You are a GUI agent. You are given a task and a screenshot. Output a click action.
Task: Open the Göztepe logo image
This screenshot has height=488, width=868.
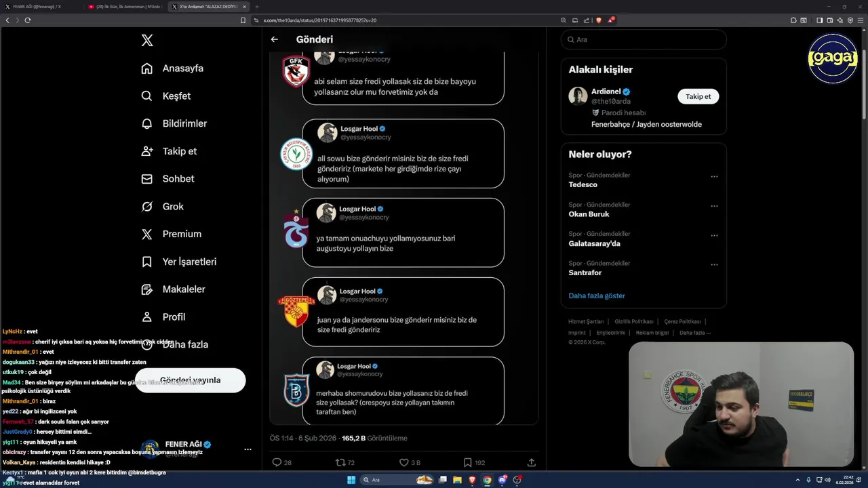click(x=296, y=311)
